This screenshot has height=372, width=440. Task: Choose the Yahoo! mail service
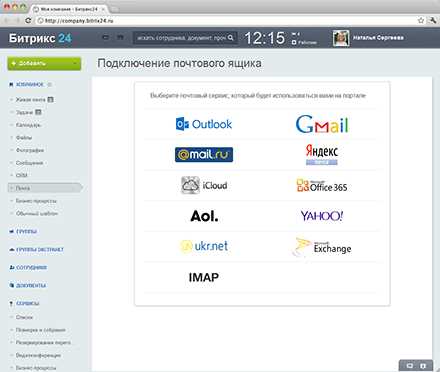pyautogui.click(x=322, y=216)
